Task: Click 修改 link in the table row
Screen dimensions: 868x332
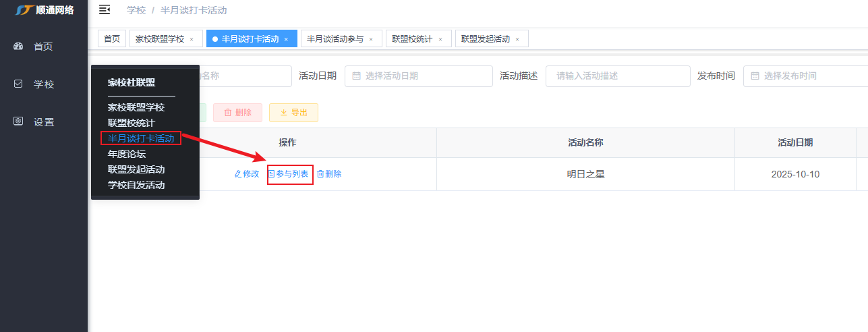Action: click(x=247, y=174)
